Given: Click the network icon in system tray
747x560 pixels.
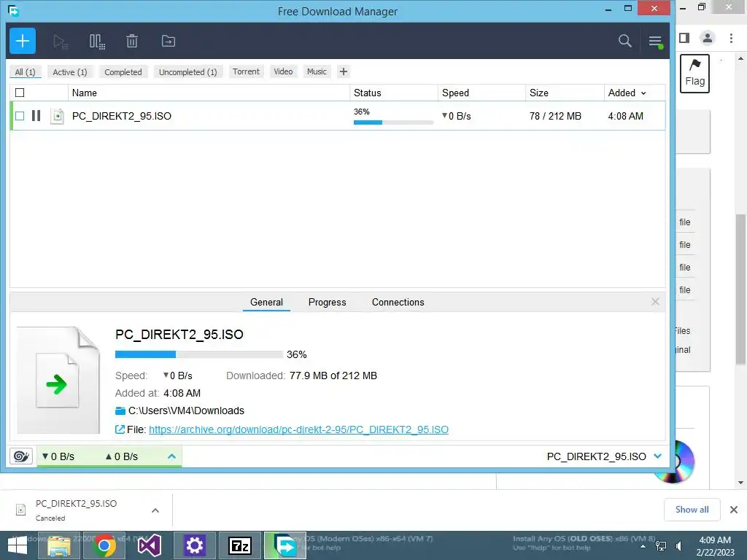Looking at the screenshot, I should tap(661, 545).
